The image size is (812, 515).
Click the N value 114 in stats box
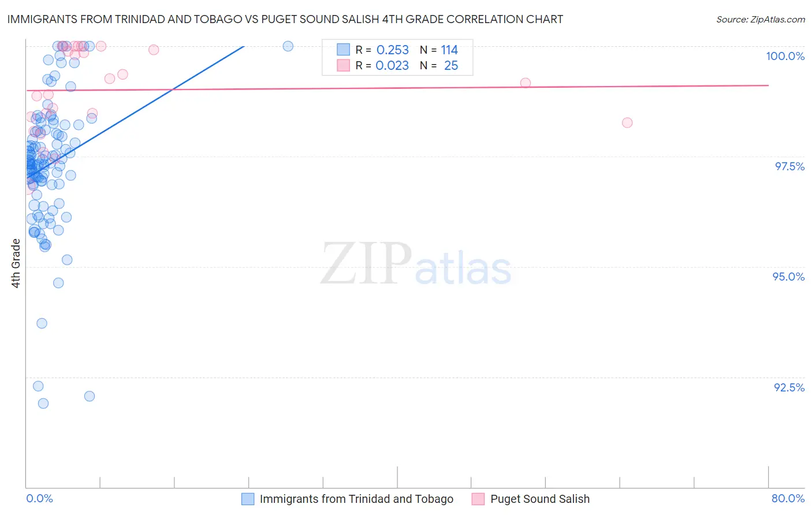(449, 50)
